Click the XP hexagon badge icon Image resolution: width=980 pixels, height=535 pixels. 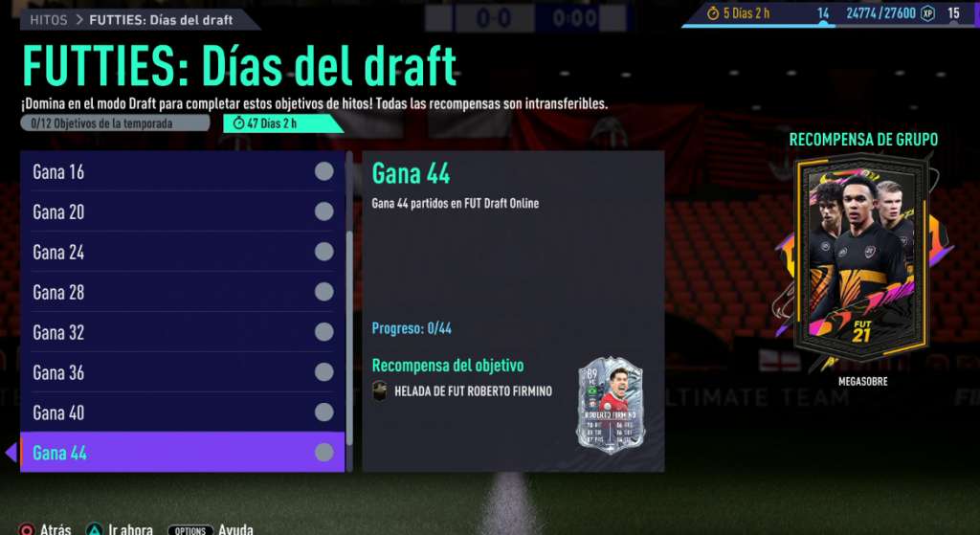927,13
